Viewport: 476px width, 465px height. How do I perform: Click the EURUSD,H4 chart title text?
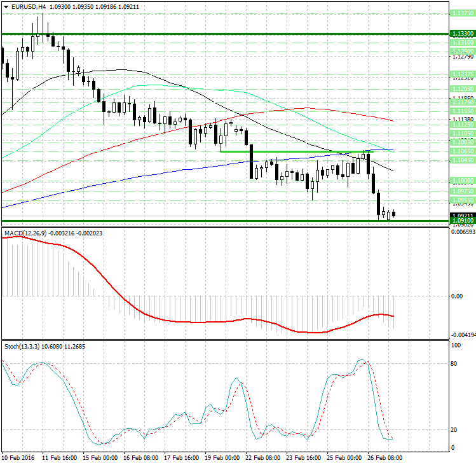point(28,7)
